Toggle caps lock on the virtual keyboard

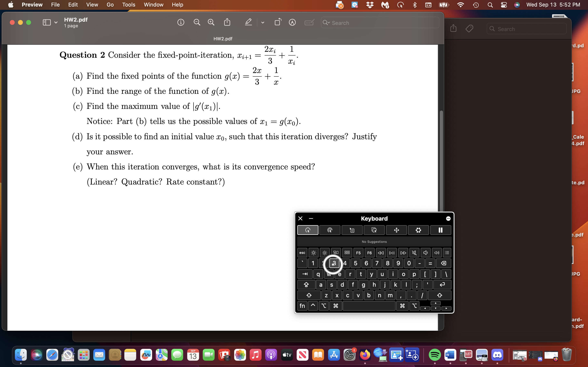click(306, 284)
